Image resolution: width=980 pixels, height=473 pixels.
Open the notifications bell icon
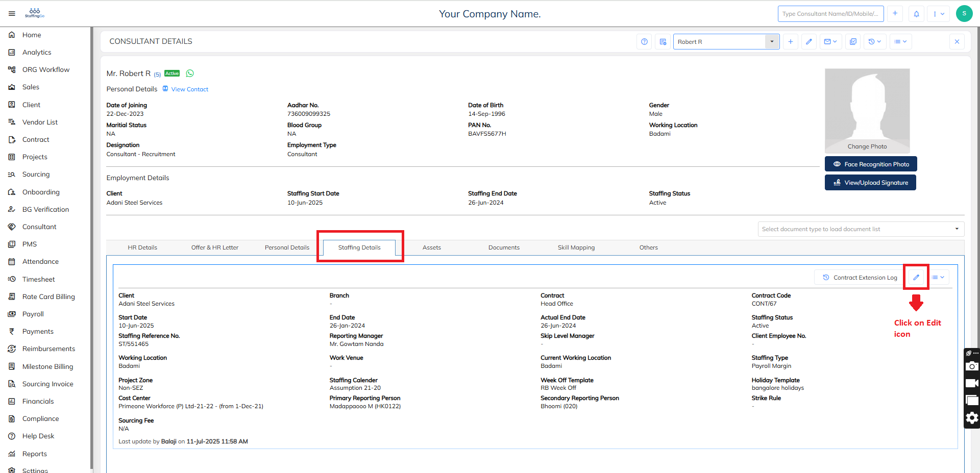(x=916, y=14)
